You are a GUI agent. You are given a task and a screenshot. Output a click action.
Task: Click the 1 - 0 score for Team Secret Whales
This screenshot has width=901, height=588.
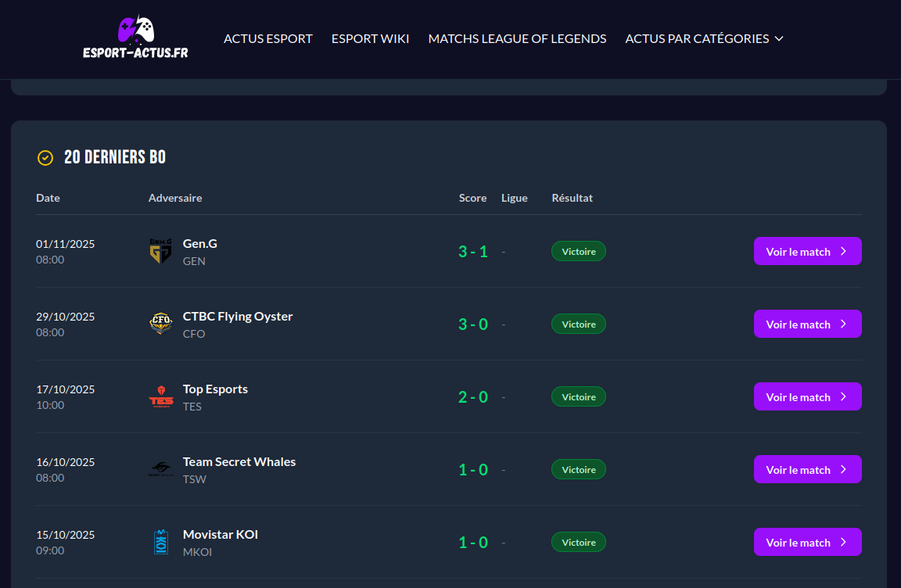473,469
